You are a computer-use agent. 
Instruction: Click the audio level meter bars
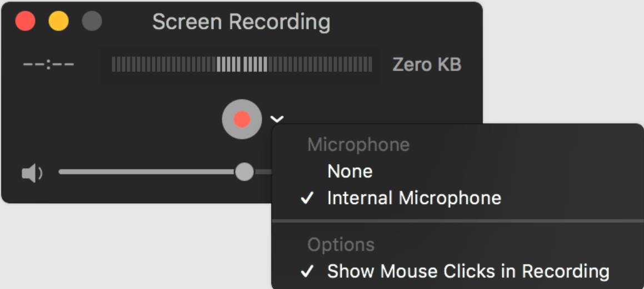tap(242, 64)
